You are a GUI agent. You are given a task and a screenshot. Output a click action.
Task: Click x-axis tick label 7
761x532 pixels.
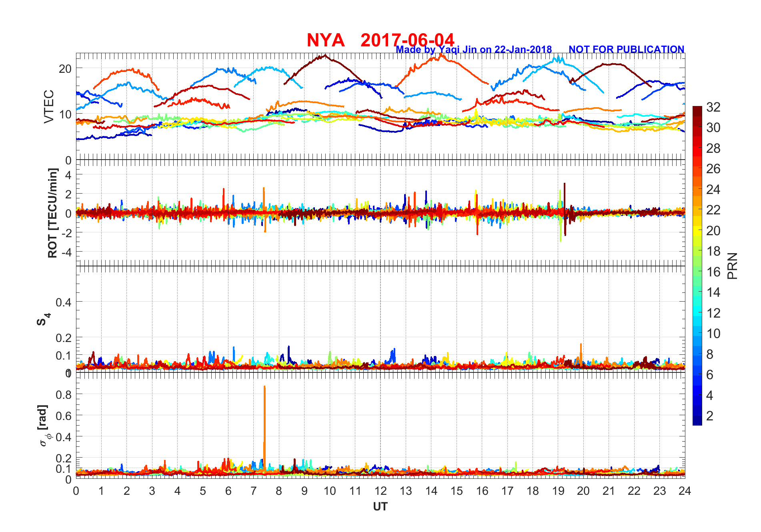tap(254, 491)
